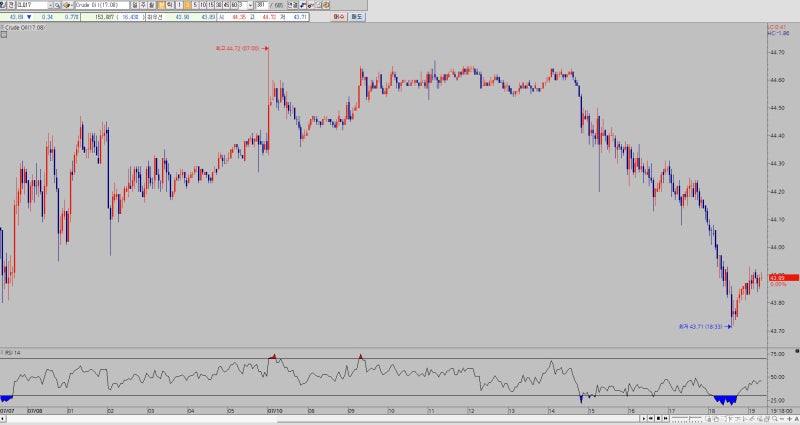Click the time display 19:18:00
The width and height of the screenshot is (800, 425).
pos(782,411)
